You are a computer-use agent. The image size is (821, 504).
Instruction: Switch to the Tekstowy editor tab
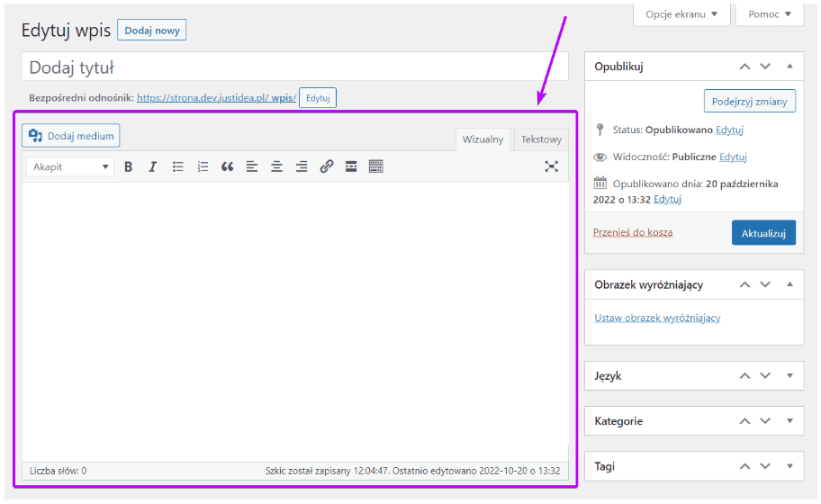click(x=541, y=139)
